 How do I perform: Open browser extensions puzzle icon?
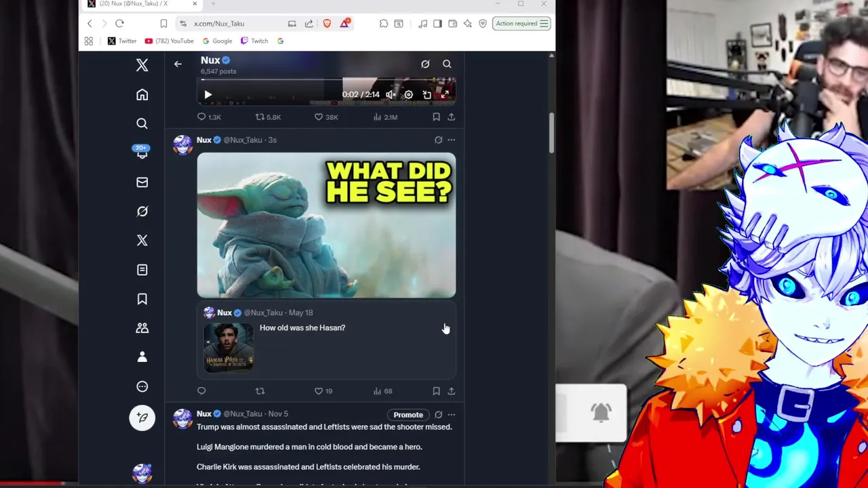(x=384, y=24)
